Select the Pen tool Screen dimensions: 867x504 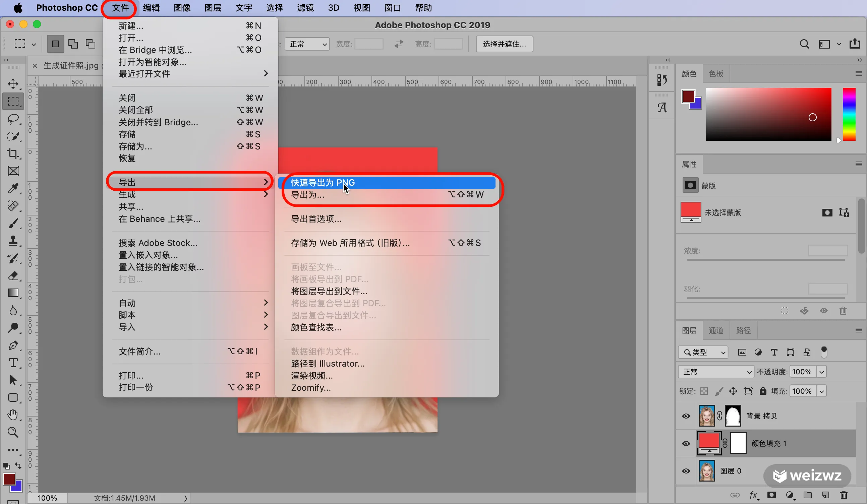(x=13, y=345)
